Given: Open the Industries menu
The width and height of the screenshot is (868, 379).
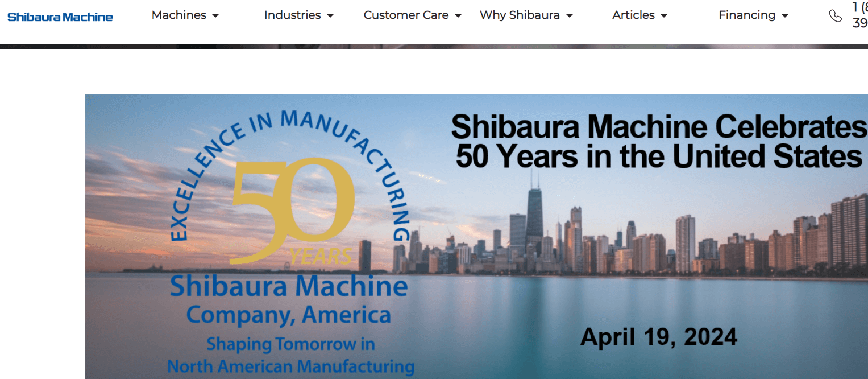Looking at the screenshot, I should point(298,15).
